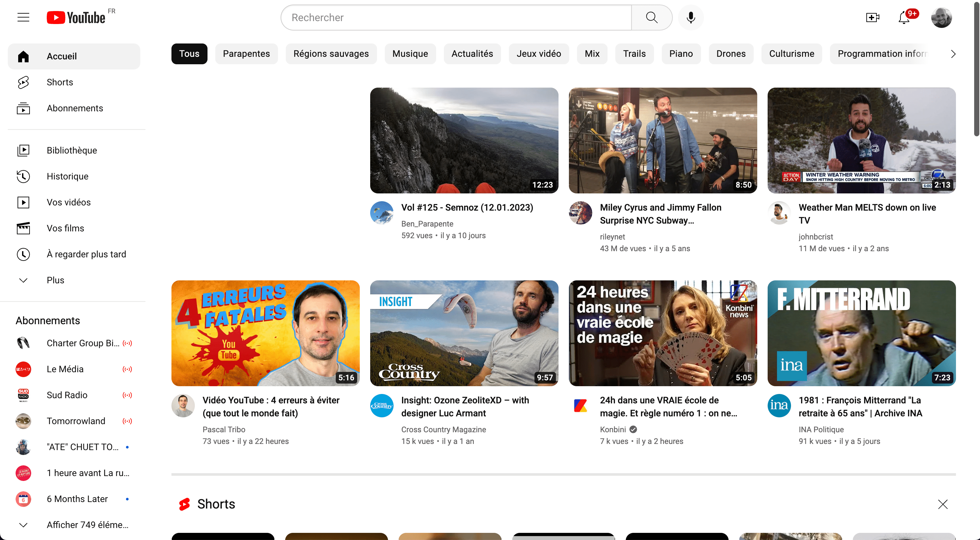Open Historique from the sidebar
This screenshot has width=980, height=540.
coord(67,176)
